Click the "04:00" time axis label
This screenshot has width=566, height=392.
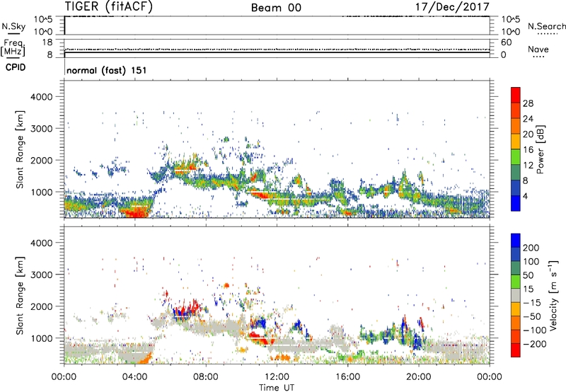click(135, 377)
